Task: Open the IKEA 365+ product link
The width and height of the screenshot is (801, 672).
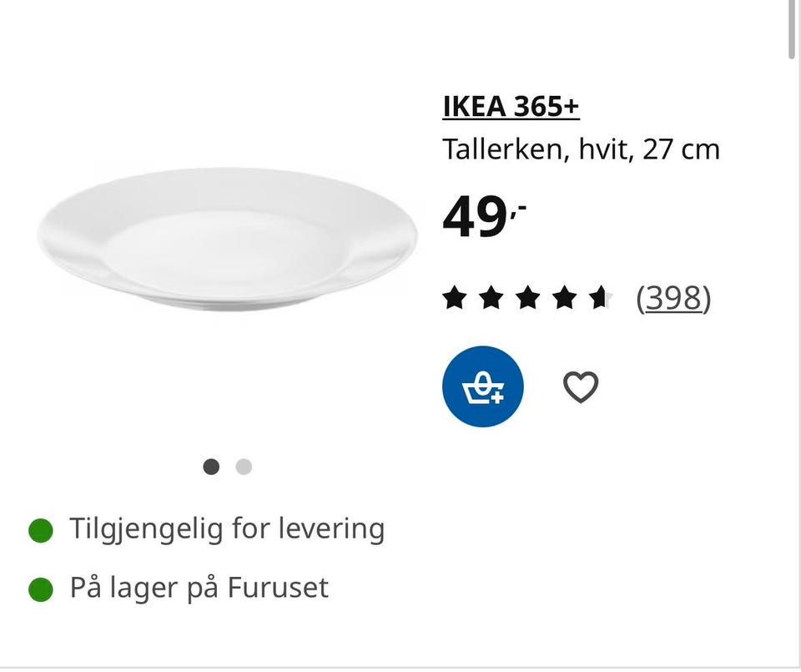Action: (511, 107)
